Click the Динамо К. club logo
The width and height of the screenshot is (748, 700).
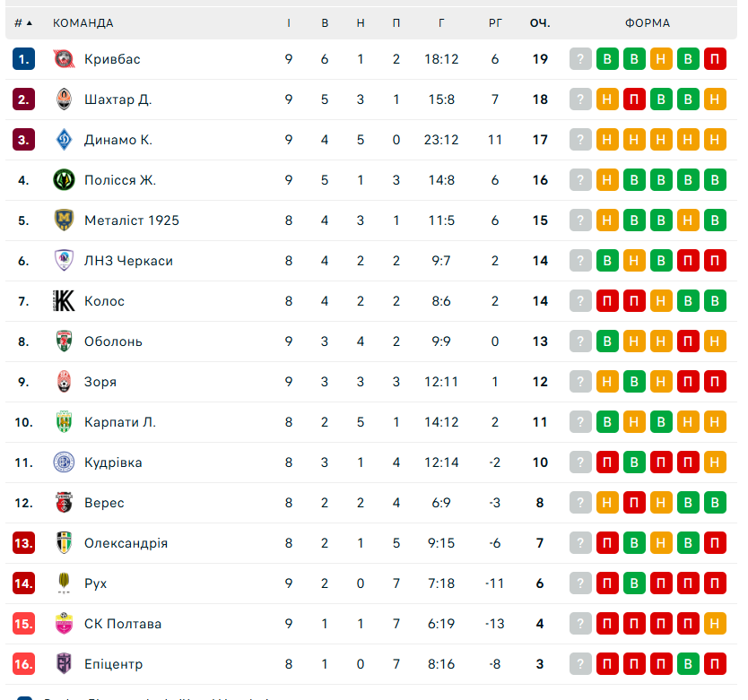click(x=64, y=140)
